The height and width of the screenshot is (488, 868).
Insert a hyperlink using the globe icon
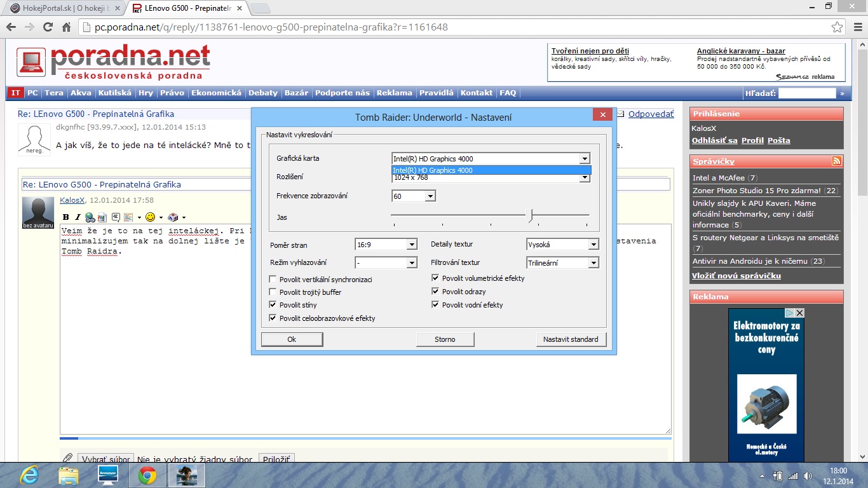point(90,217)
